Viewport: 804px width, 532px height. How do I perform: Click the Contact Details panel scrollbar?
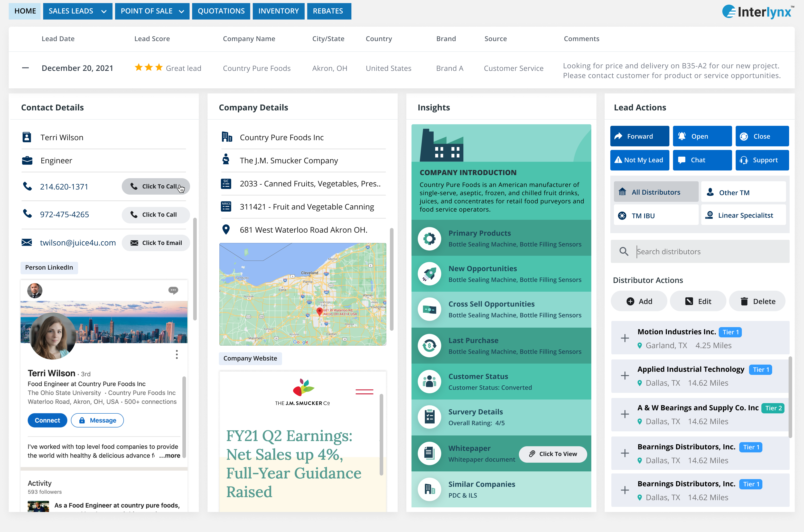point(195,269)
